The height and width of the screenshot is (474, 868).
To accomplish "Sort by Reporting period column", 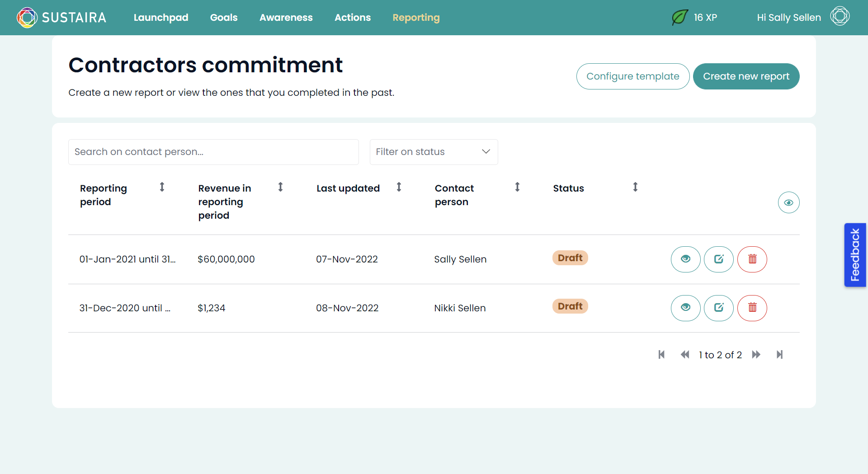I will [x=162, y=187].
